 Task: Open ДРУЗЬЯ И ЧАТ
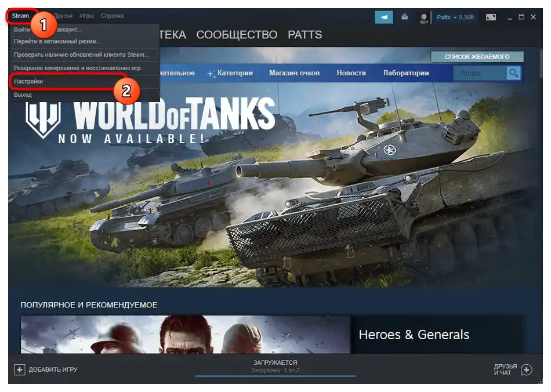505,369
